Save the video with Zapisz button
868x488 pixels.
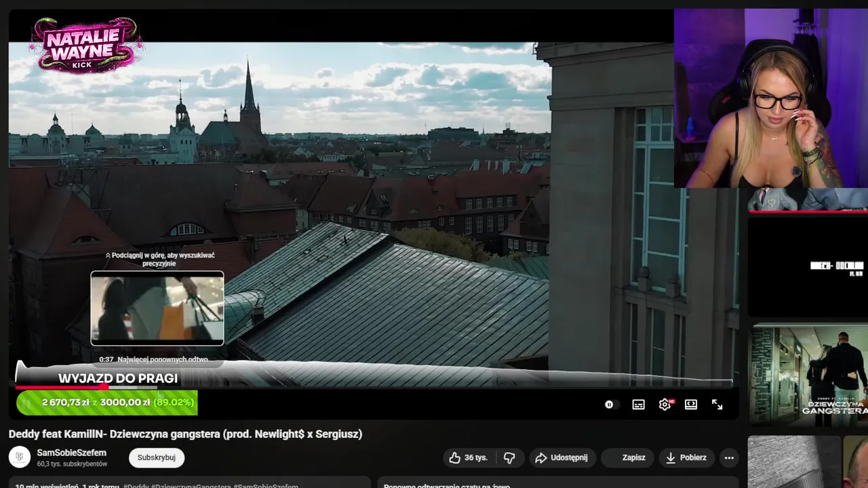click(628, 457)
